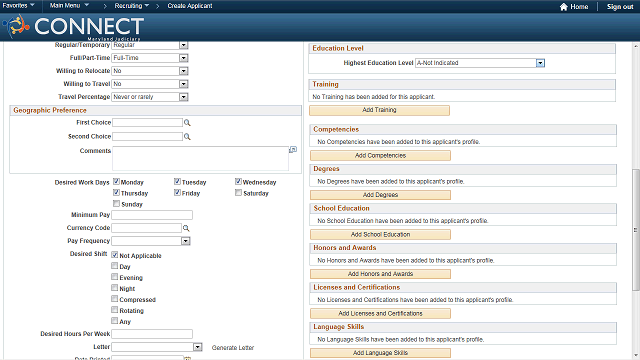Image resolution: width=640 pixels, height=360 pixels.
Task: Click into the Currency Code field
Action: pos(147,228)
